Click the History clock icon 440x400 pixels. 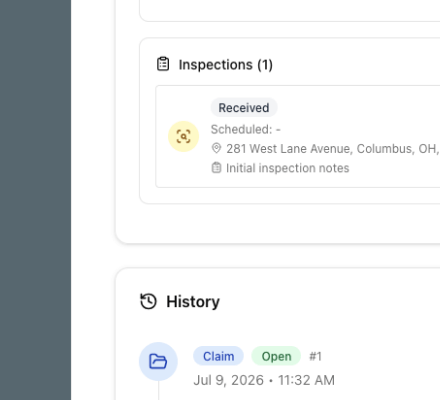tap(148, 301)
